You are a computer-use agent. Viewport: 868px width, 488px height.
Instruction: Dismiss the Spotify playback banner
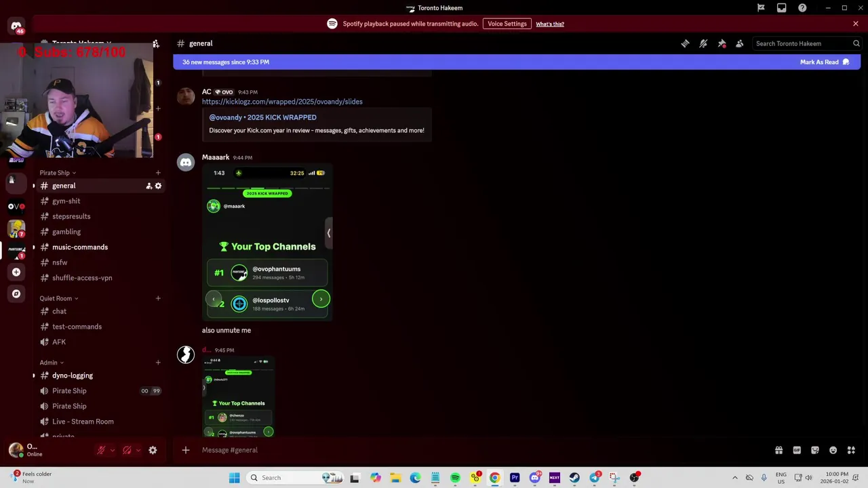[x=856, y=24]
